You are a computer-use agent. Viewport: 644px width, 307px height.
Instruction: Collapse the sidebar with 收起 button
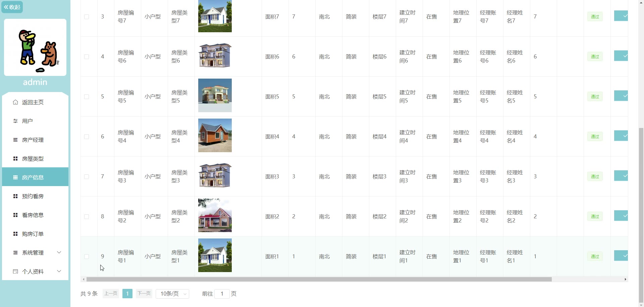pos(12,7)
